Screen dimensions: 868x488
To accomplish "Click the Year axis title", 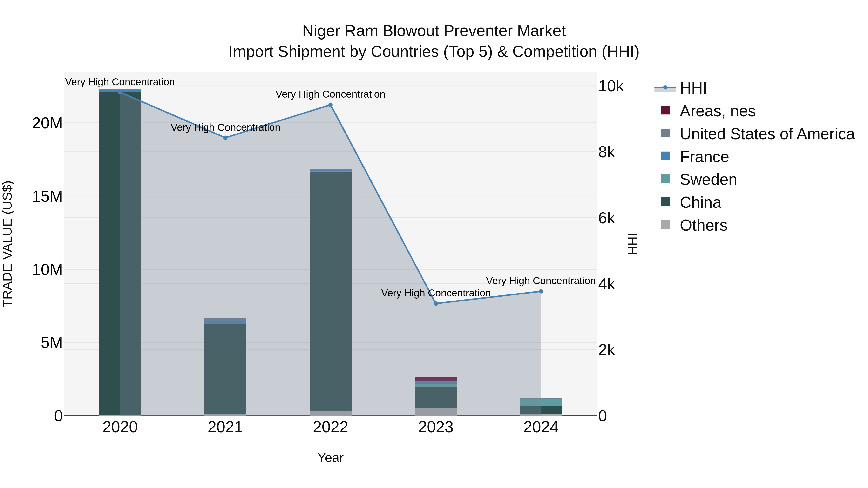I will pyautogui.click(x=331, y=458).
